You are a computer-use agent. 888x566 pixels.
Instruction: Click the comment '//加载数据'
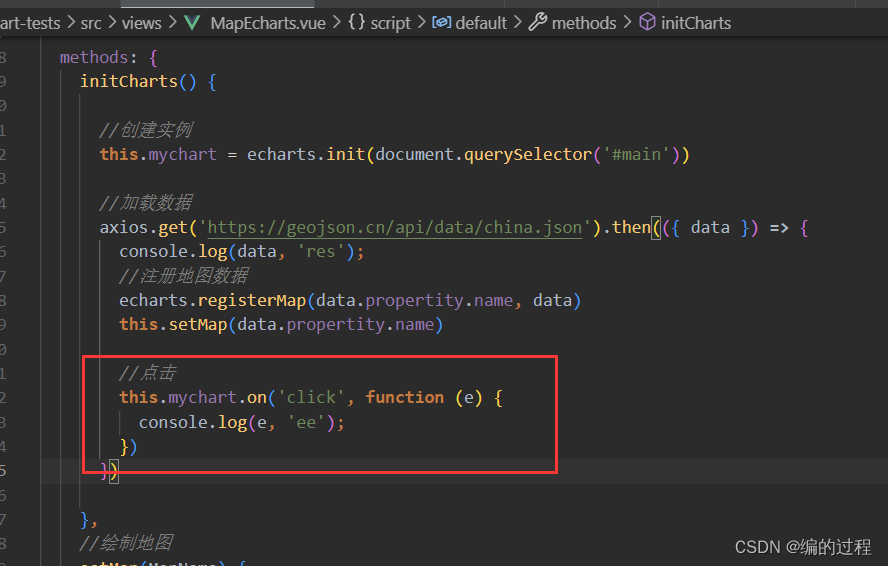(x=146, y=203)
